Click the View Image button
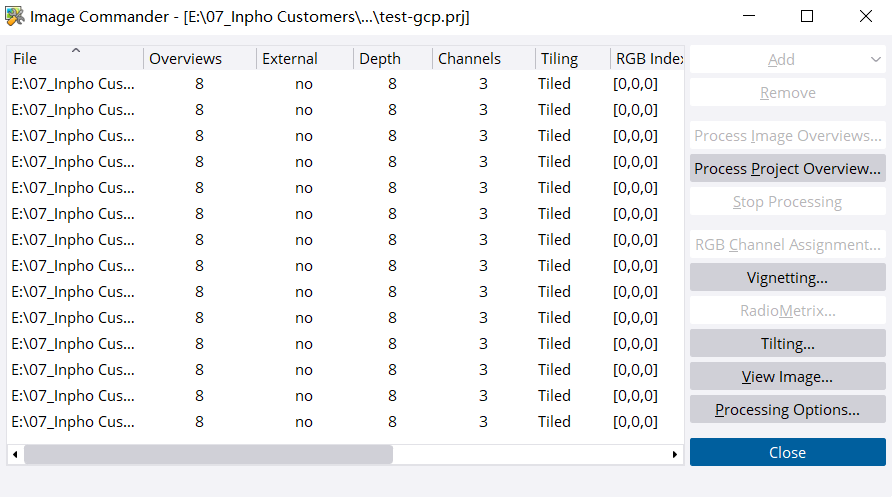The height and width of the screenshot is (497, 892). coord(787,377)
